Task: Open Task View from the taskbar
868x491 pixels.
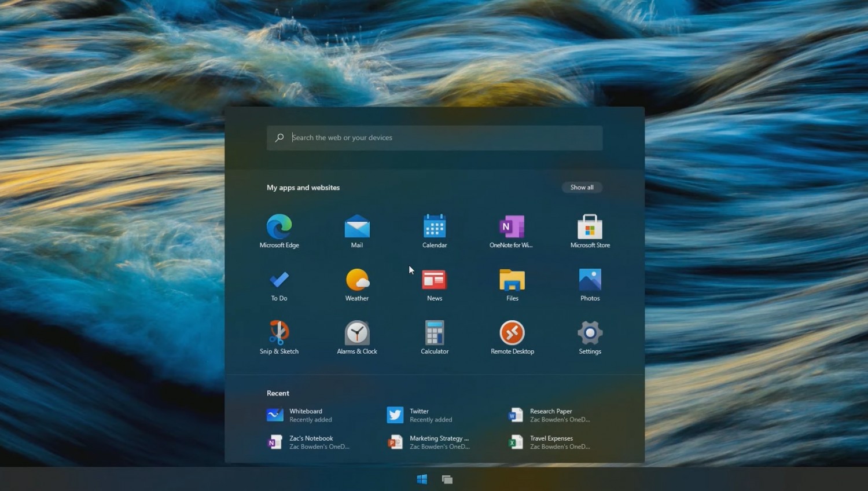Action: [447, 479]
